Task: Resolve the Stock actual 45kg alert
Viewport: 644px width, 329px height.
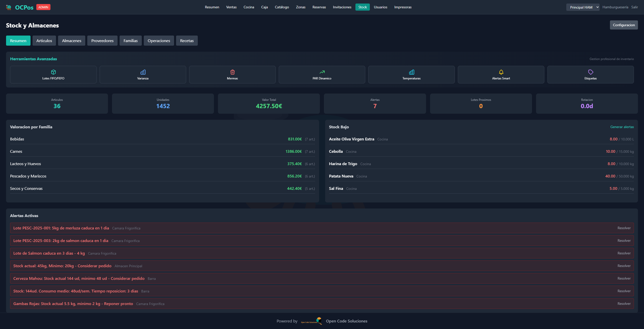Action: coord(624,266)
